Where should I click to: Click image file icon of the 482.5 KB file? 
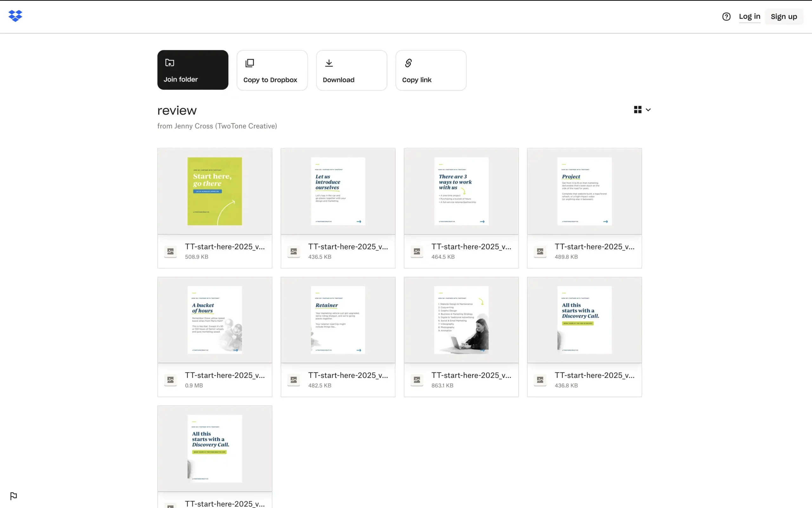click(293, 380)
